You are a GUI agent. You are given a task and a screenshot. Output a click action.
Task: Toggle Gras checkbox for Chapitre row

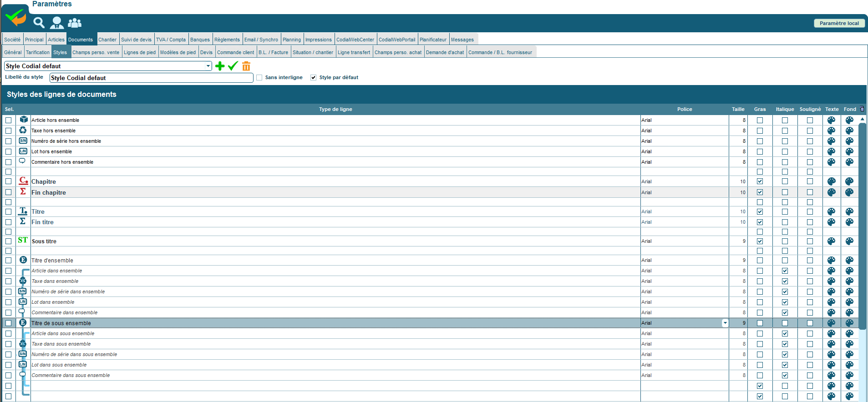click(760, 181)
